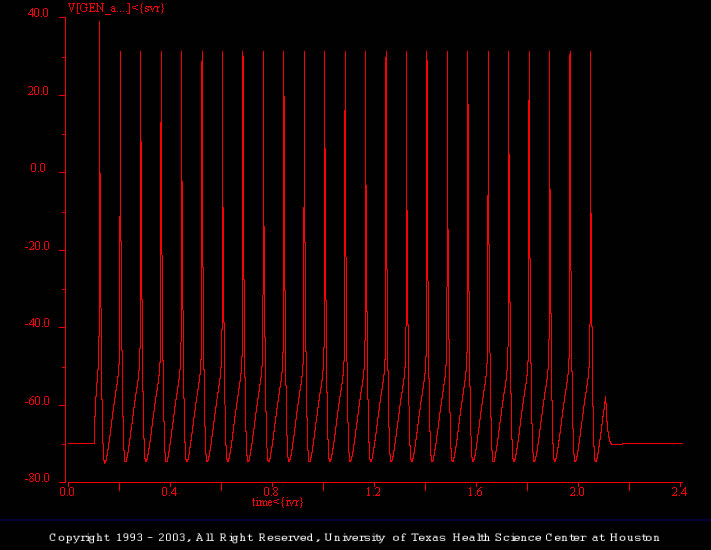Image resolution: width=711 pixels, height=550 pixels.
Task: Click the copyright notice text at bottom
Action: click(355, 538)
